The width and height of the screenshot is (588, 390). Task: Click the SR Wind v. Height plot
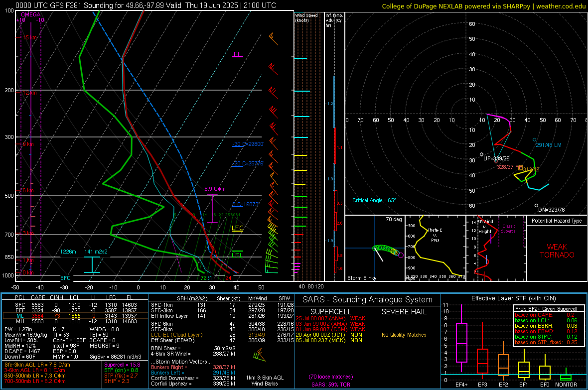pos(496,248)
